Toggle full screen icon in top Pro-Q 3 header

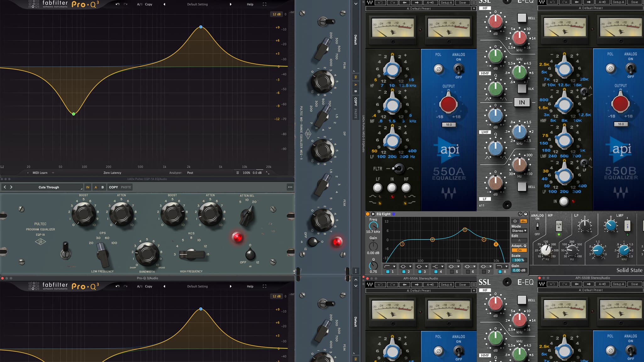(264, 4)
